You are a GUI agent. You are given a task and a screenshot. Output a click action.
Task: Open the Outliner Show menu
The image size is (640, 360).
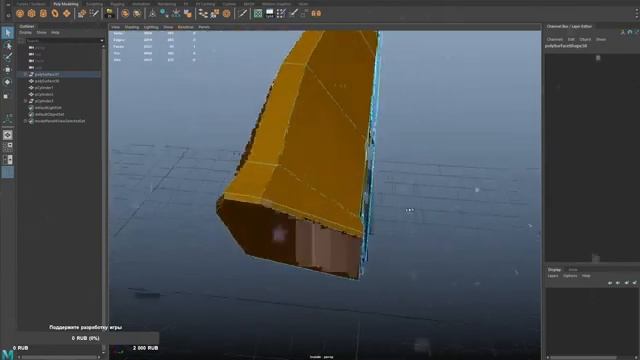(x=41, y=33)
